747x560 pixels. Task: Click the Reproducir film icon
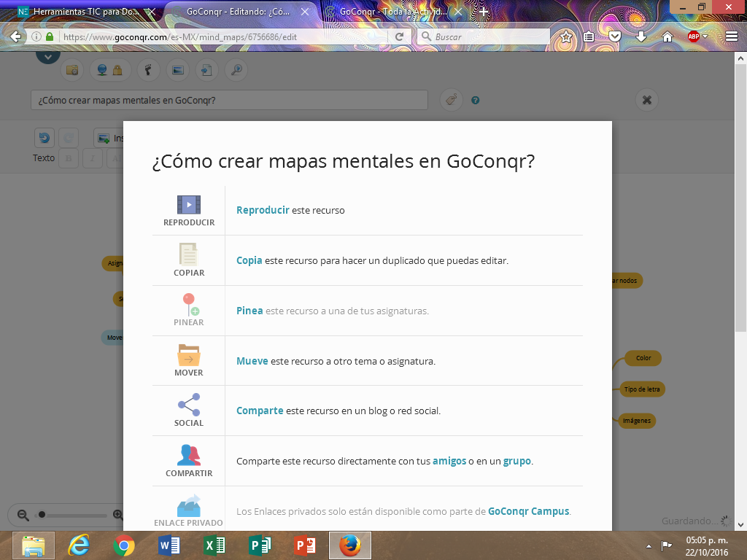point(189,205)
